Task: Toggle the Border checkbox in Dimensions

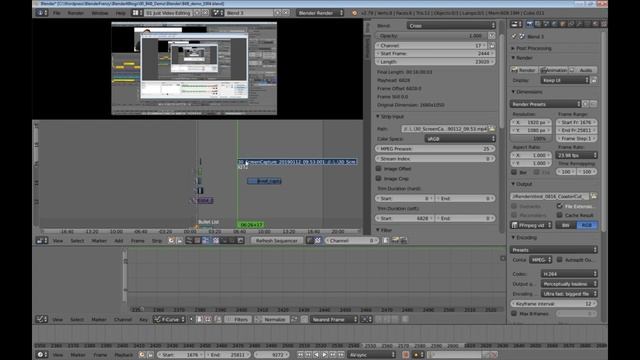Action: coord(514,172)
